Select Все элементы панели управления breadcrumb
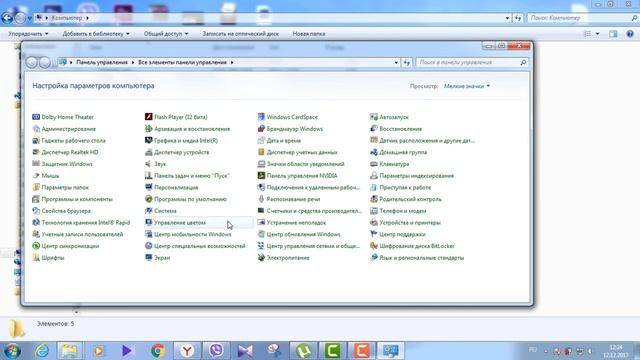The image size is (640, 360). (x=182, y=62)
